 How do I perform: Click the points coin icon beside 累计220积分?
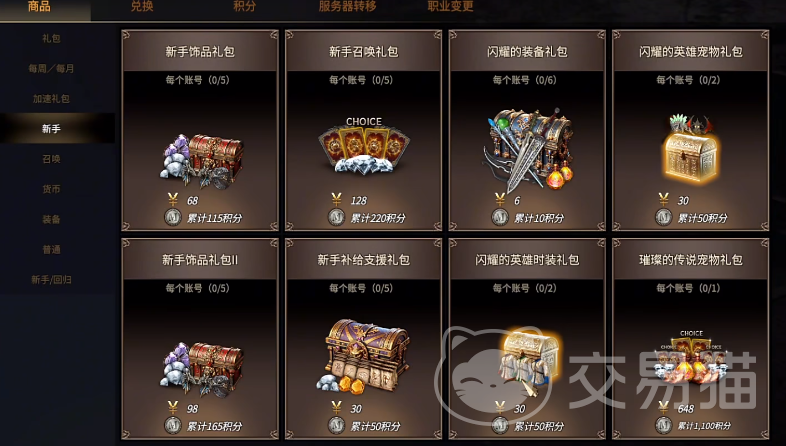pyautogui.click(x=336, y=217)
